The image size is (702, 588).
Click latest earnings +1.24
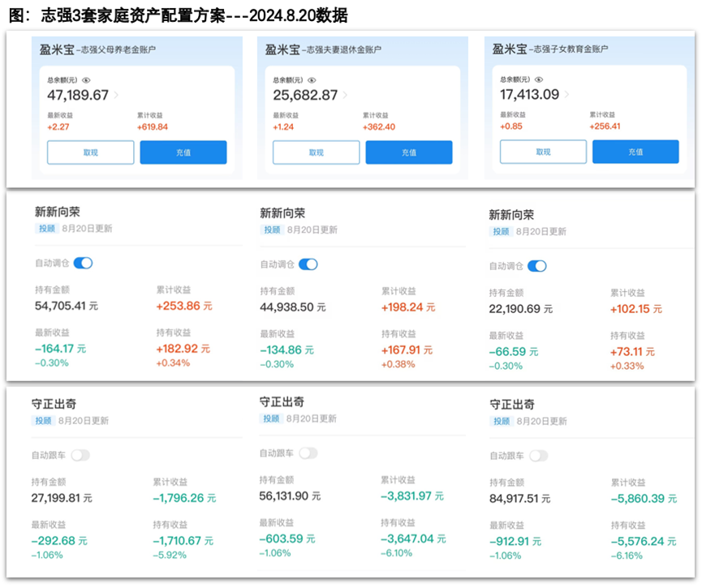(x=283, y=127)
